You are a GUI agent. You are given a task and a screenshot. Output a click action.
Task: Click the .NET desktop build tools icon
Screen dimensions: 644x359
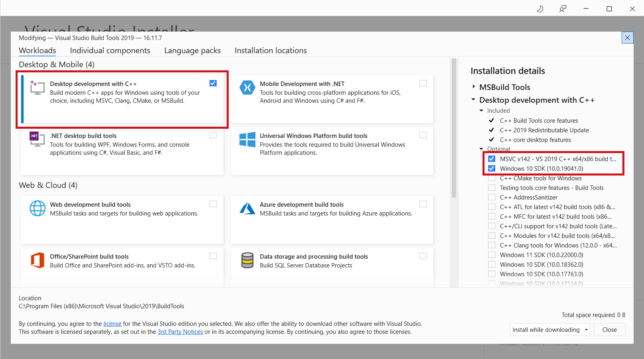37,139
